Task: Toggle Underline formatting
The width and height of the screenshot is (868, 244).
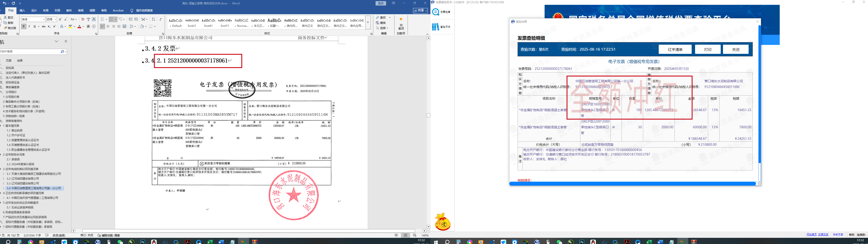Action: (34, 26)
